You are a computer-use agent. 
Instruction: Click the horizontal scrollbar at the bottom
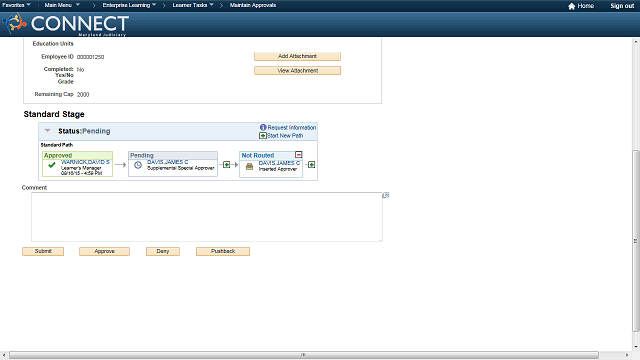304,355
